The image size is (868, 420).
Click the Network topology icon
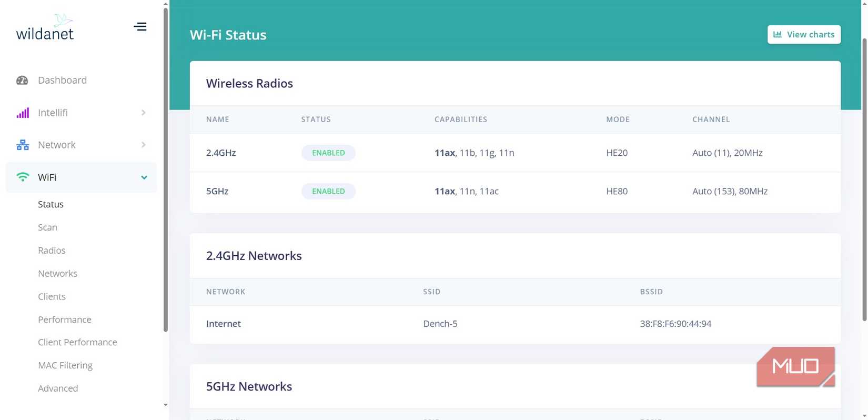tap(23, 145)
